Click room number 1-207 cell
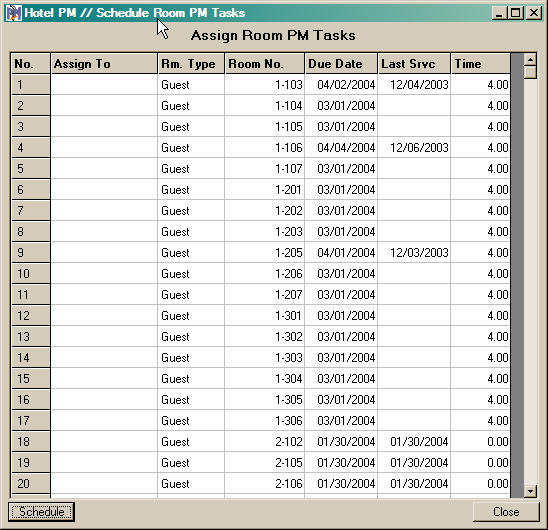548x530 pixels. pyautogui.click(x=265, y=294)
